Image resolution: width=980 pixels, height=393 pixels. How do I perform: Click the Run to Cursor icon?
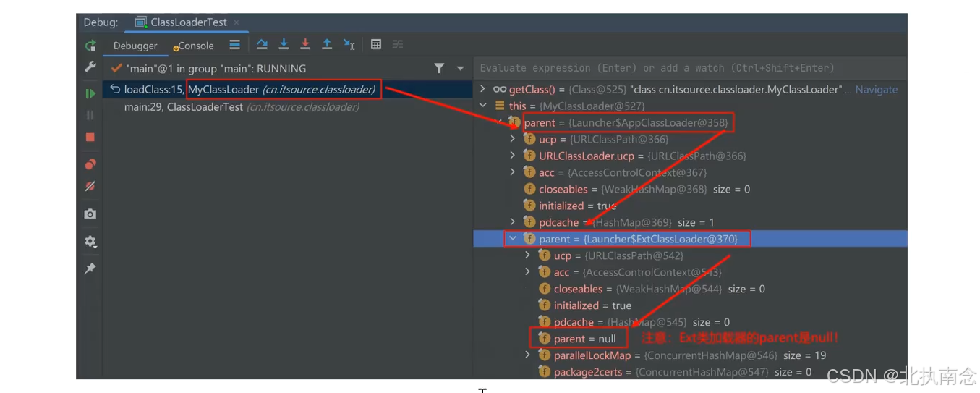point(349,45)
